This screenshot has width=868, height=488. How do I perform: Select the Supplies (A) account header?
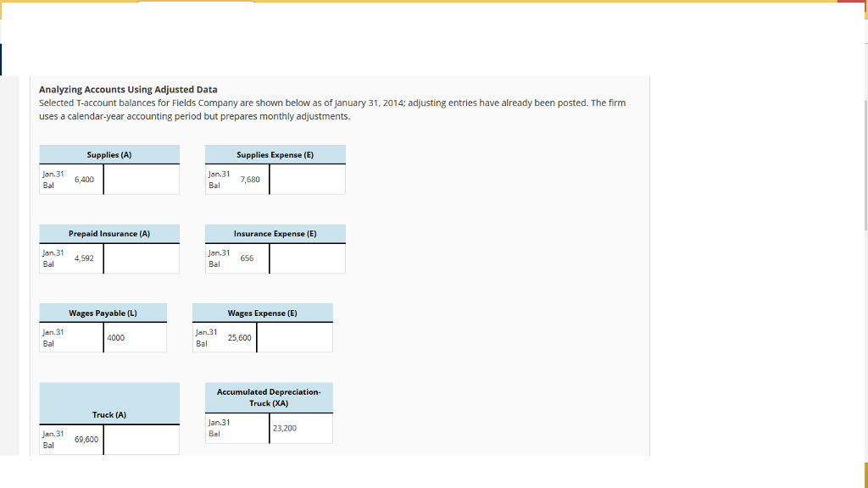(x=108, y=154)
